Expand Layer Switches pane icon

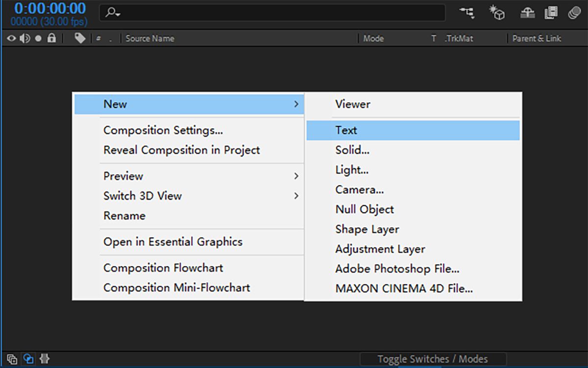click(x=12, y=359)
